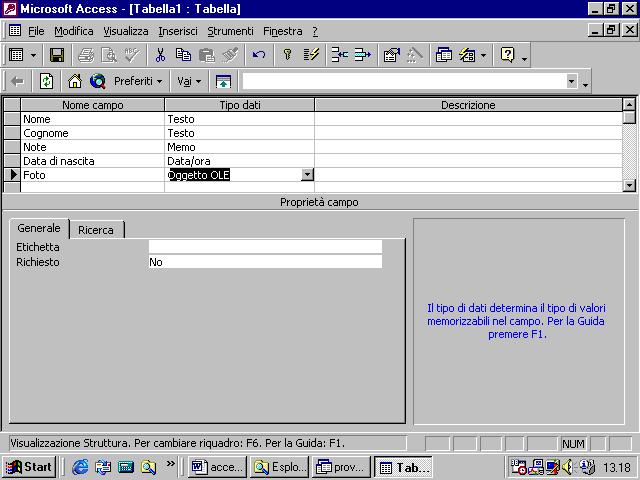
Task: Select the Cognome field name cell
Action: coord(92,133)
